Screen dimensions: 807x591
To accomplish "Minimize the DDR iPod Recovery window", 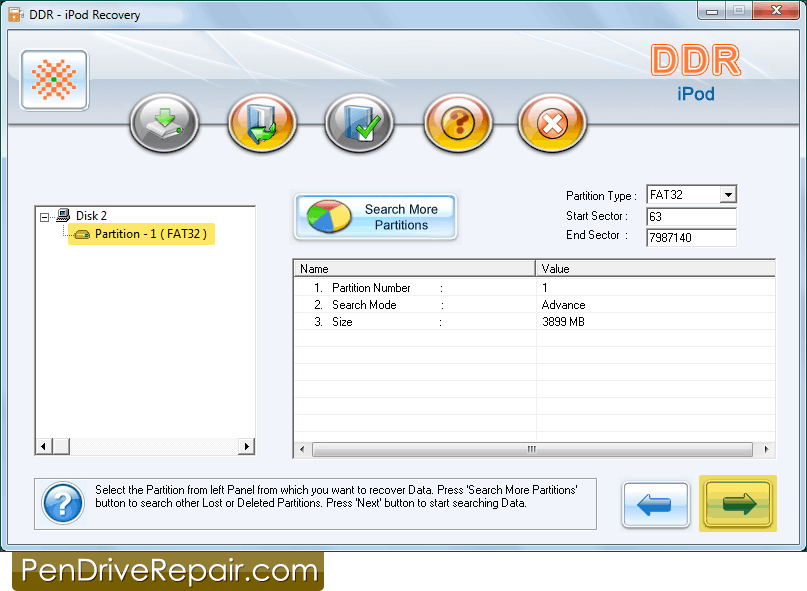I will tap(712, 10).
